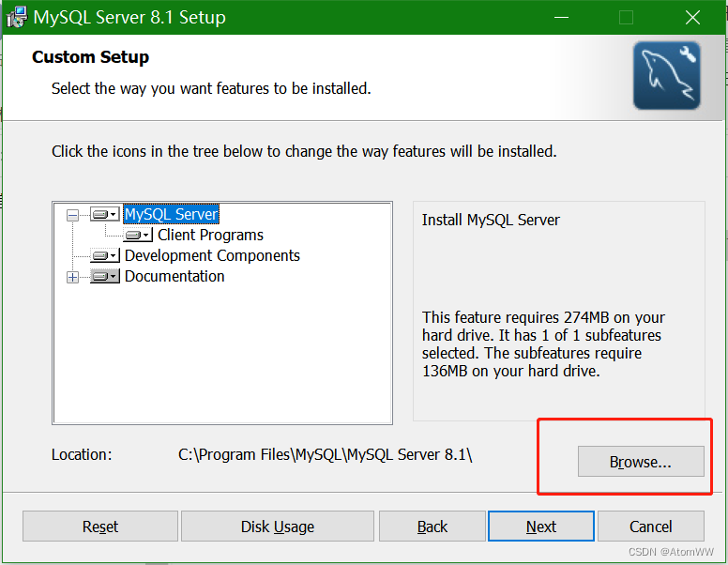Click the install location path text

(x=325, y=454)
